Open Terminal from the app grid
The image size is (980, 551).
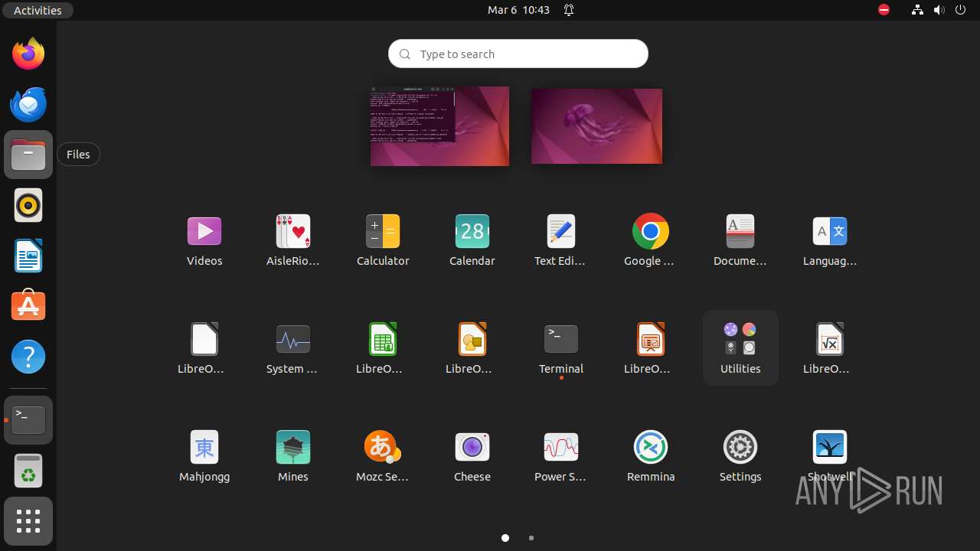pos(561,348)
